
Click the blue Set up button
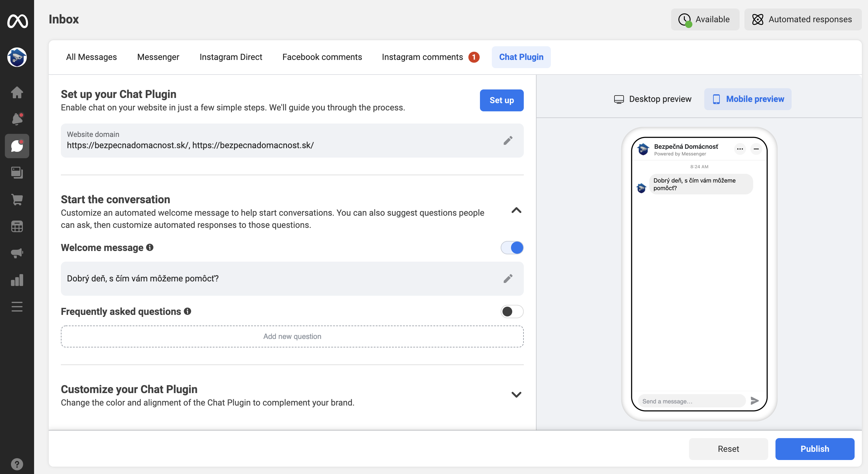pyautogui.click(x=502, y=100)
